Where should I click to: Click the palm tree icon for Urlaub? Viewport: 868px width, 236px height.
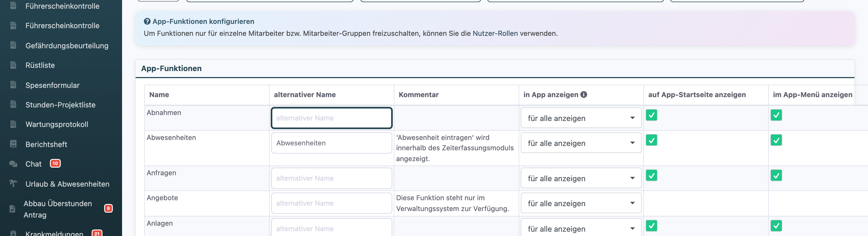[13, 183]
